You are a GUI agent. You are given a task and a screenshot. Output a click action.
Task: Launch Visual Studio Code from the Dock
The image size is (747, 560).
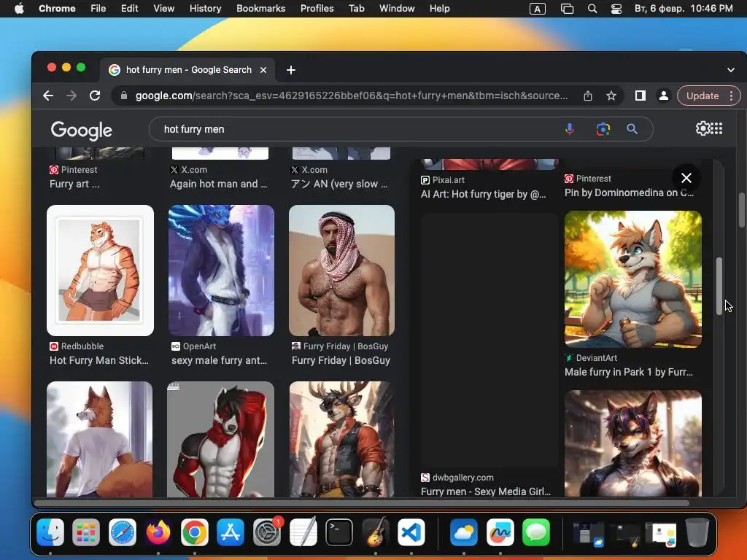tap(411, 532)
